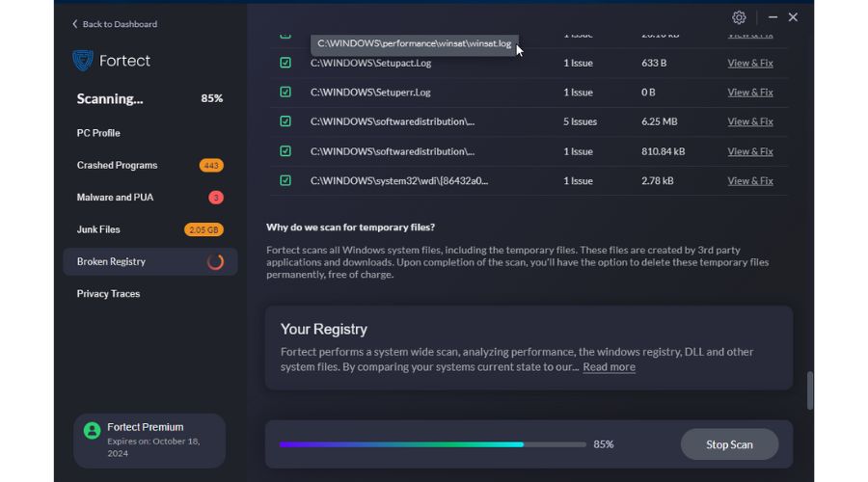Click the Broken Registry loading spinner
This screenshot has height=482, width=868.
click(x=216, y=262)
